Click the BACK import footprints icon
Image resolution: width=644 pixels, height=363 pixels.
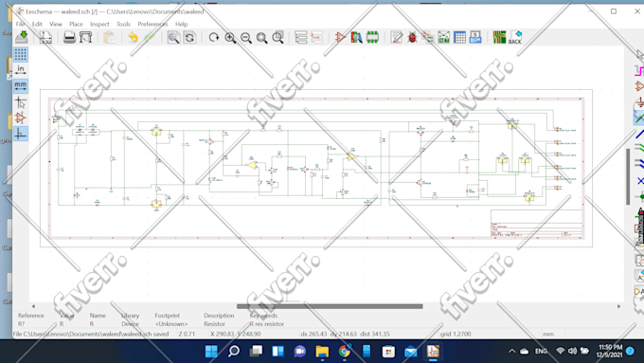point(515,37)
